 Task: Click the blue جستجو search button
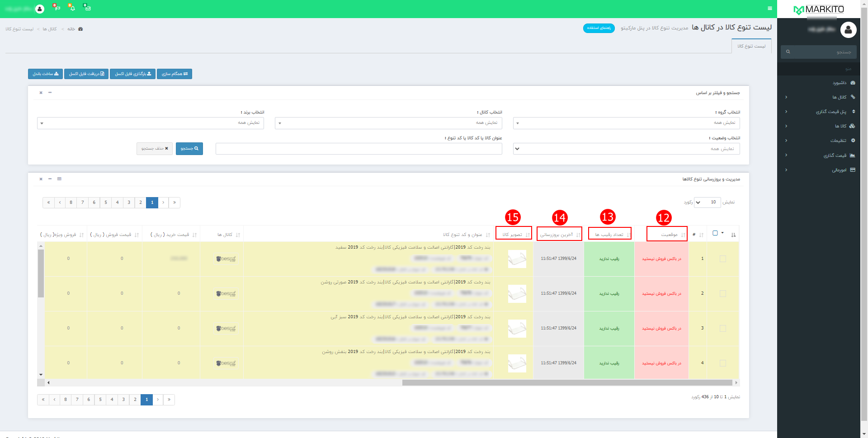[189, 149]
